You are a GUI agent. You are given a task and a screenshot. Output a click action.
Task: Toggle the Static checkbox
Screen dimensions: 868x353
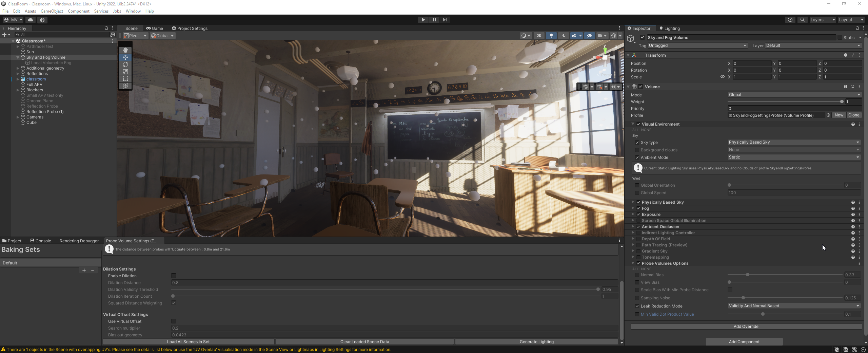[x=840, y=37]
